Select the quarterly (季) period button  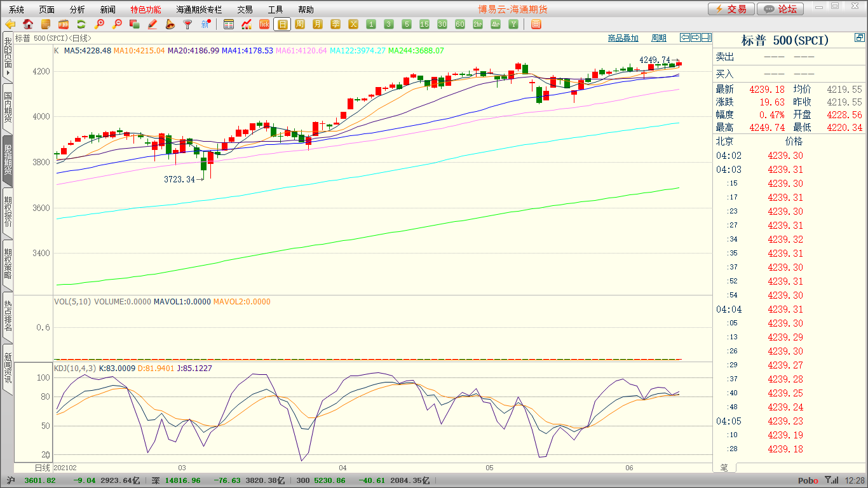(x=336, y=25)
